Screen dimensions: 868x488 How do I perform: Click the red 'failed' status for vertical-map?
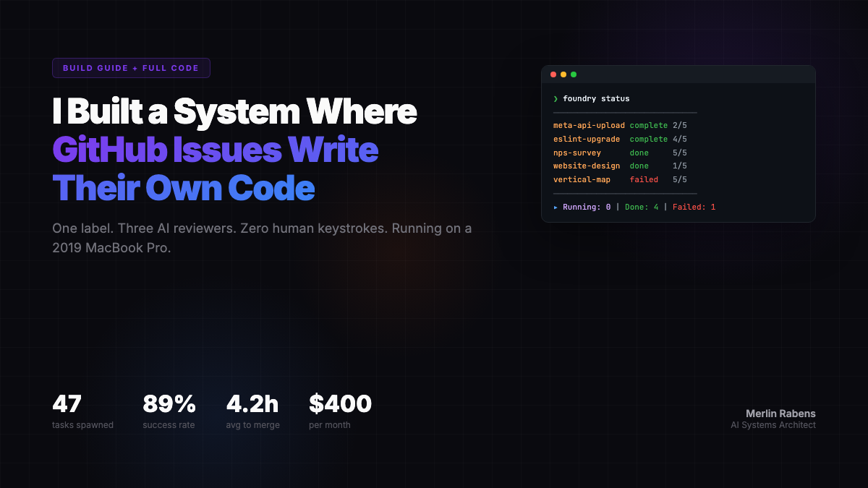pos(644,179)
